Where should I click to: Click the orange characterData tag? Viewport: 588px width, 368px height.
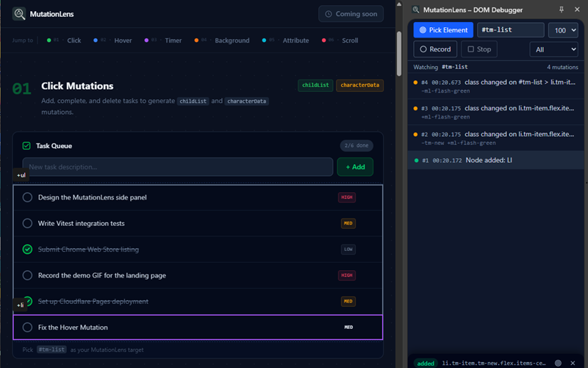click(x=359, y=85)
